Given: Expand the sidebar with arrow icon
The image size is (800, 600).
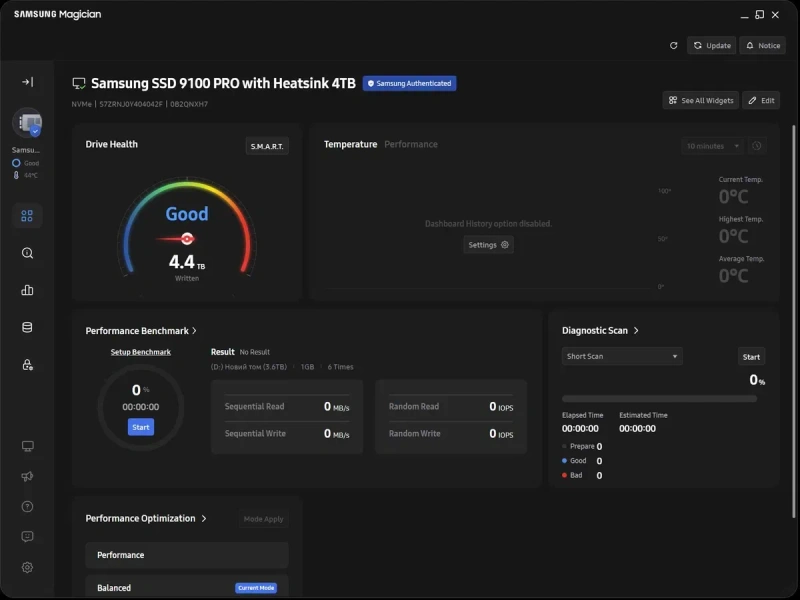Looking at the screenshot, I should pos(28,82).
